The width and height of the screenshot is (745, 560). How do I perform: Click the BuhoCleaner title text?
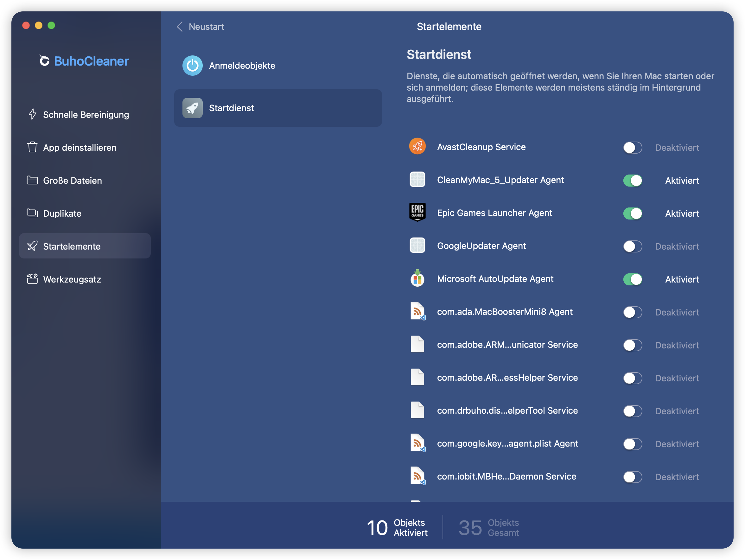91,61
